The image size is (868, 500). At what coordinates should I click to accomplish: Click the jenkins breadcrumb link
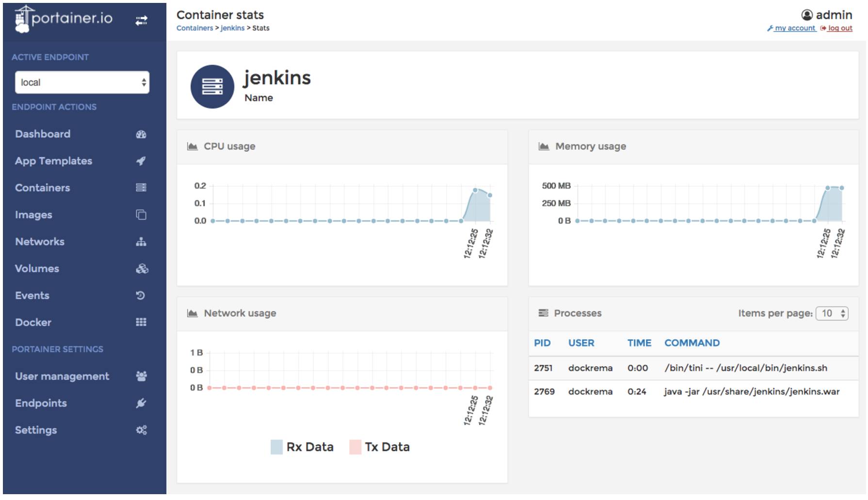(233, 28)
